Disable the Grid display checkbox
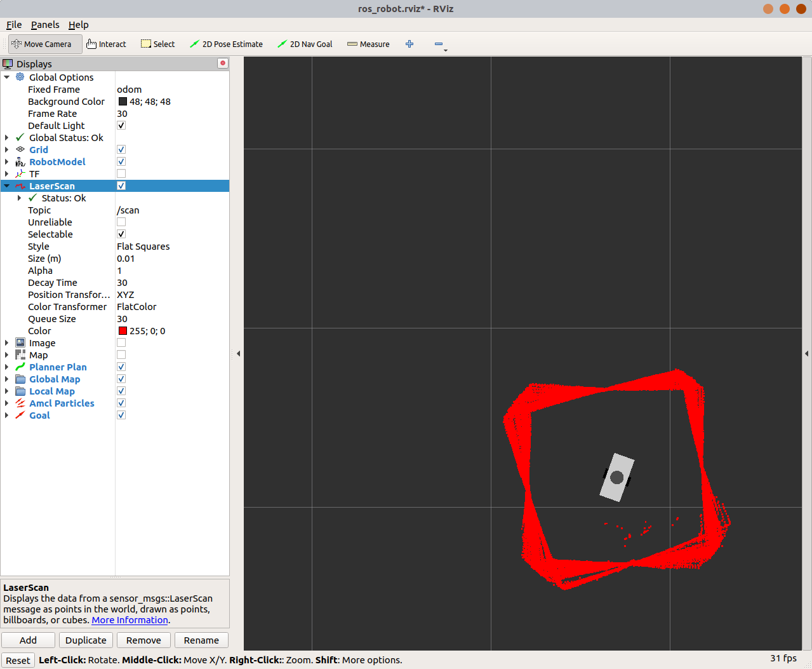 121,149
